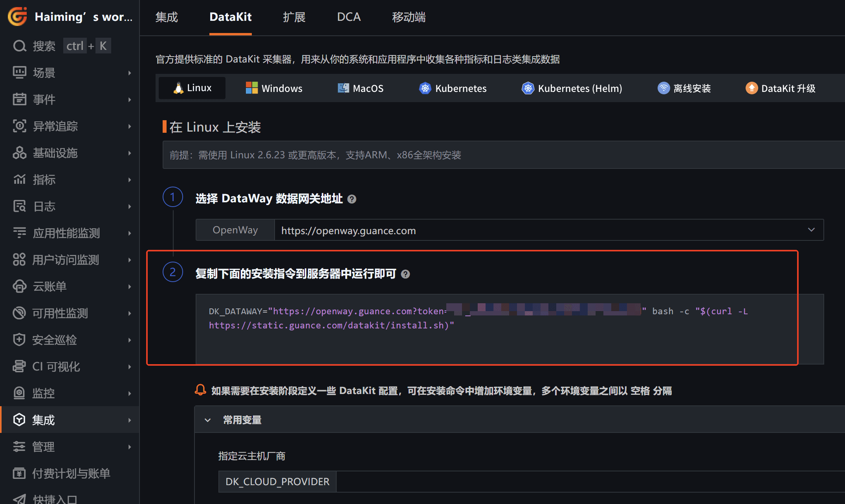The image size is (845, 504).
Task: Expand the 基础设施 submenu arrow
Action: point(130,153)
